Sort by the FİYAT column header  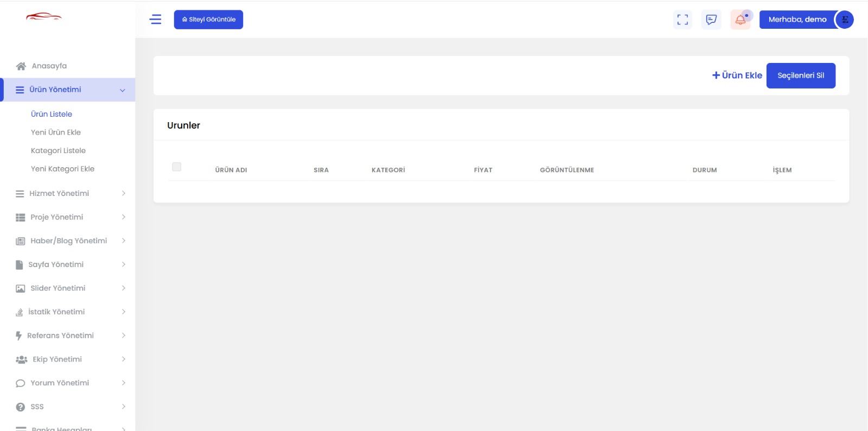pos(483,170)
